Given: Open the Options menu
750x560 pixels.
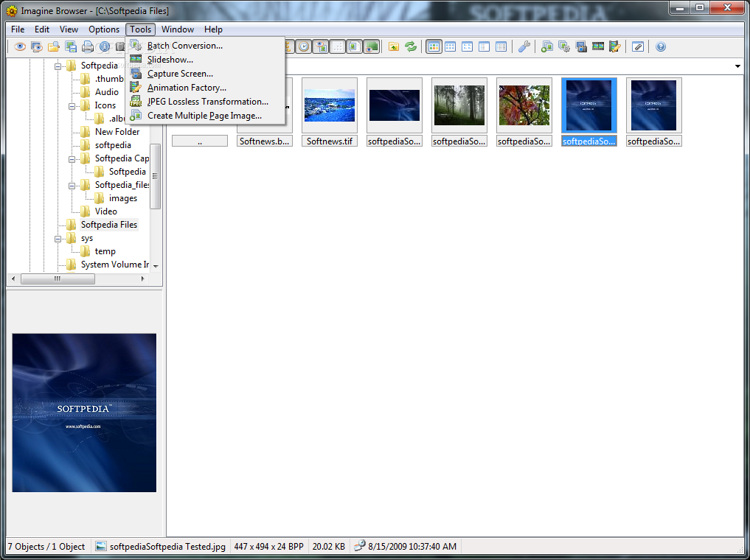Looking at the screenshot, I should point(104,29).
